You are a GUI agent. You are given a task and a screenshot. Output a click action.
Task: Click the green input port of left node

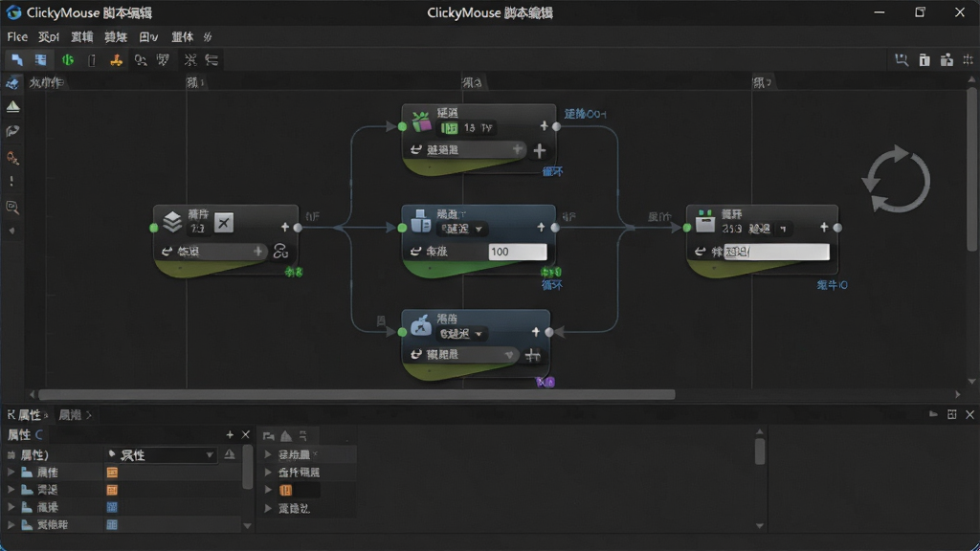[154, 228]
